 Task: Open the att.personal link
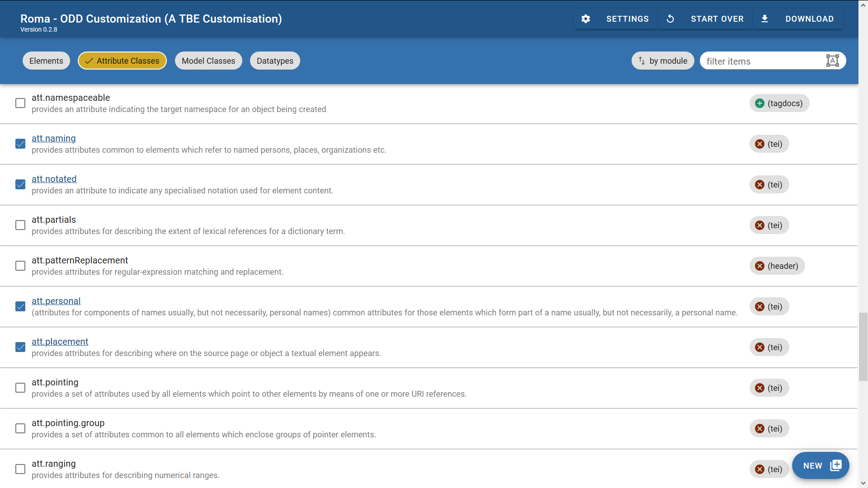(x=56, y=301)
